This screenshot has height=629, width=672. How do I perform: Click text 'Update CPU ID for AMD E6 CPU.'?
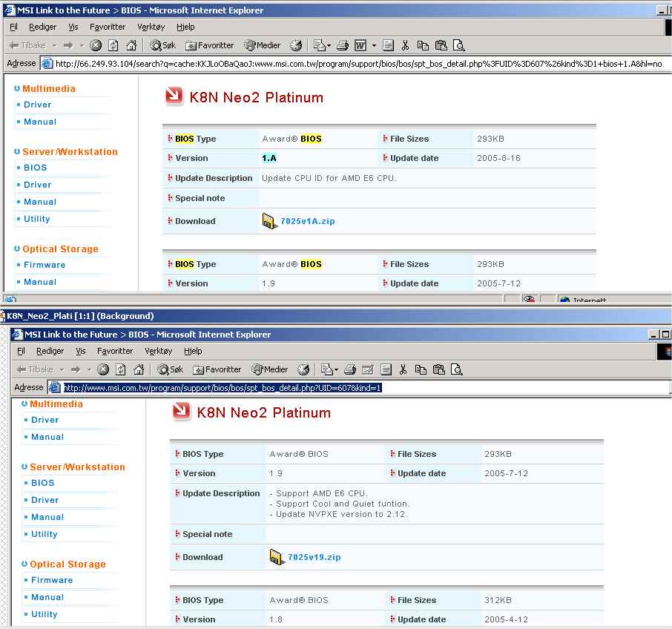tap(329, 178)
